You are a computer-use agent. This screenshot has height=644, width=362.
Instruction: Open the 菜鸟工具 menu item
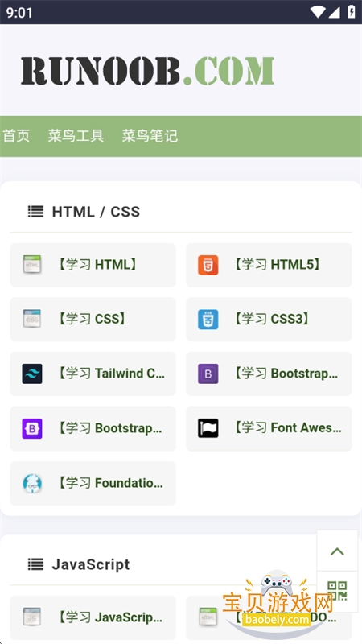(x=76, y=135)
